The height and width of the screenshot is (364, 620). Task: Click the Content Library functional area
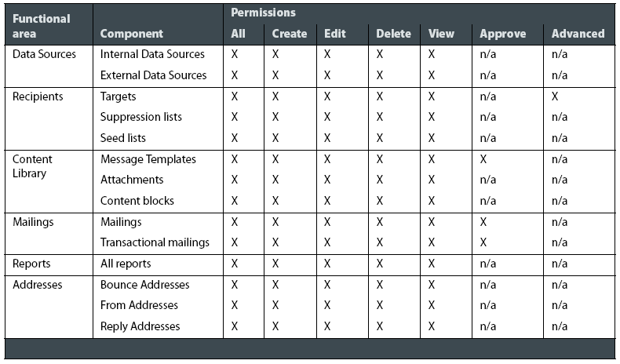(32, 166)
